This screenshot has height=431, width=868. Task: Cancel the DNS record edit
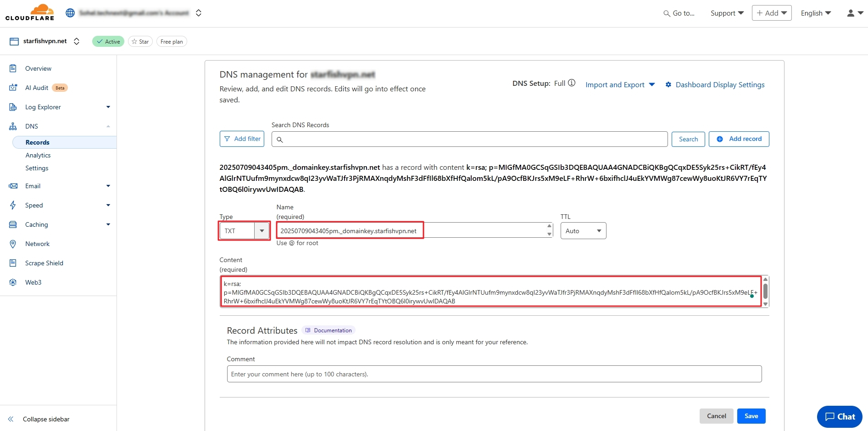pyautogui.click(x=716, y=416)
